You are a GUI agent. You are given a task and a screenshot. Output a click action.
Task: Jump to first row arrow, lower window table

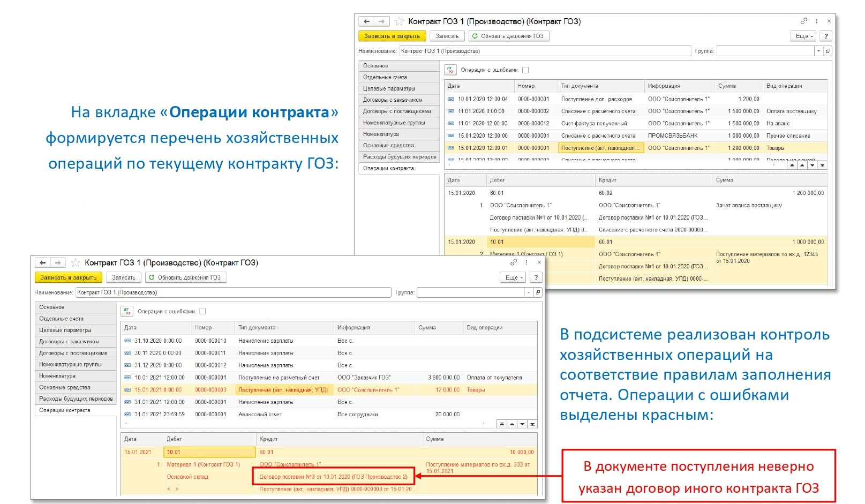[501, 424]
